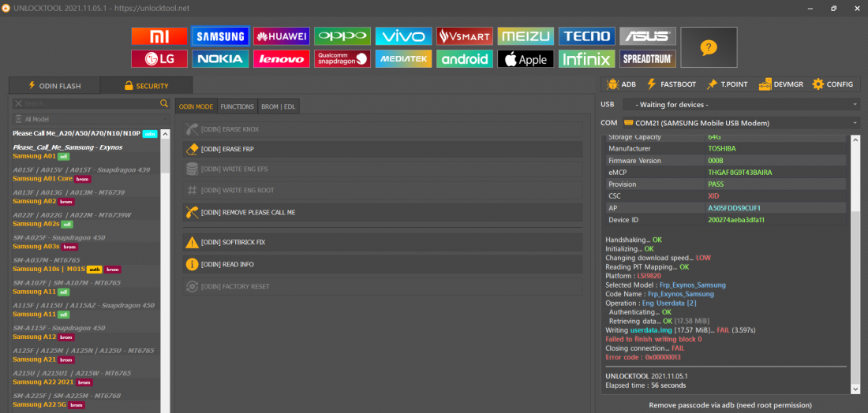Select the Xiaomi MI brand logo

[x=159, y=36]
